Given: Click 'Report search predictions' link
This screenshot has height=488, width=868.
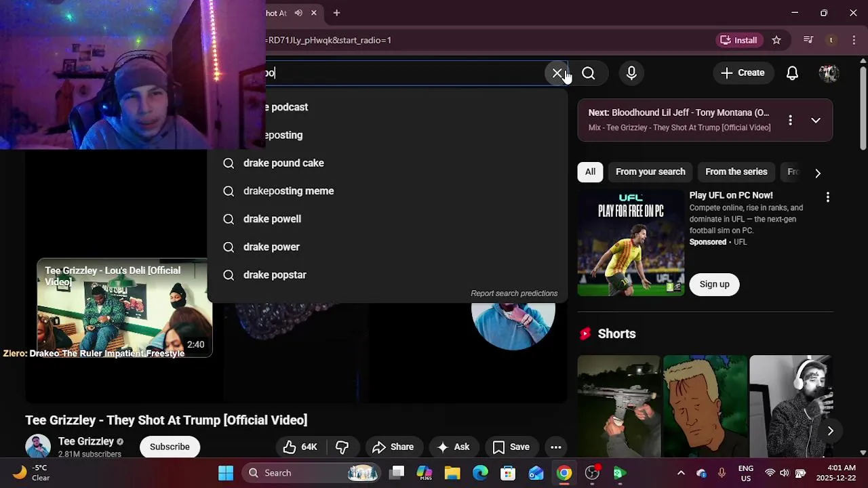Looking at the screenshot, I should (514, 293).
